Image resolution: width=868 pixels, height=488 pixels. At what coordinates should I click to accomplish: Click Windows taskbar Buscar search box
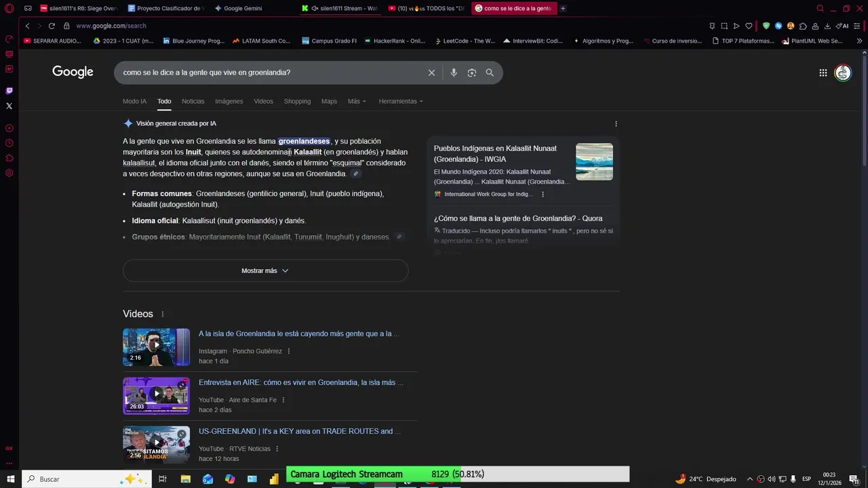(x=87, y=479)
